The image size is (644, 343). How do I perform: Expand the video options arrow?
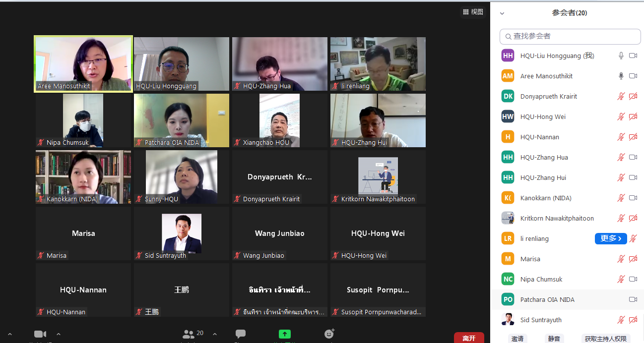tap(59, 334)
